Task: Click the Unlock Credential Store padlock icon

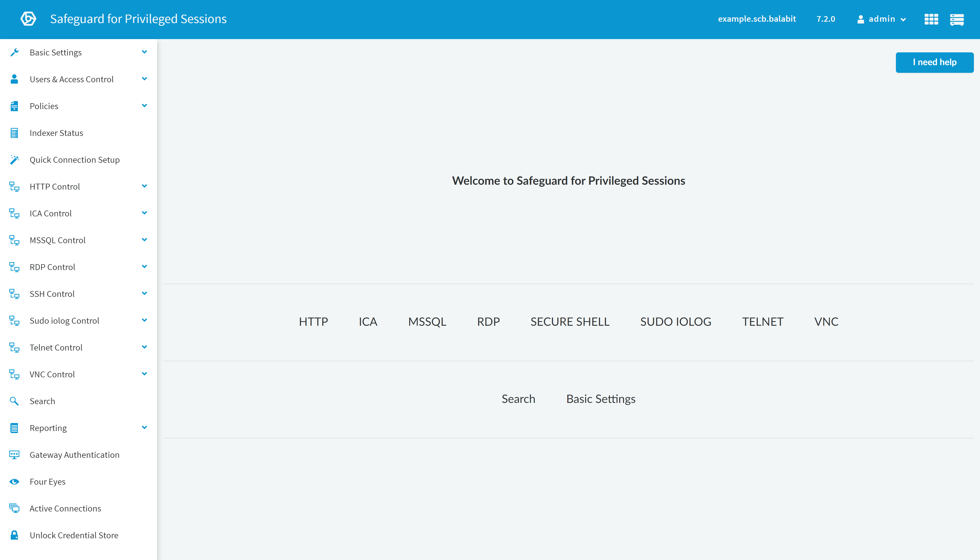Action: (x=14, y=535)
